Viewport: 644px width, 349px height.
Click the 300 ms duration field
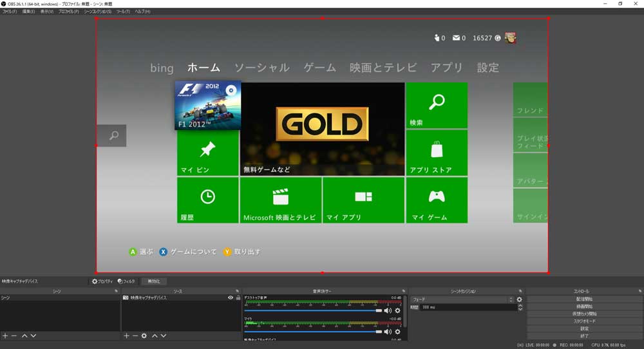[468, 307]
